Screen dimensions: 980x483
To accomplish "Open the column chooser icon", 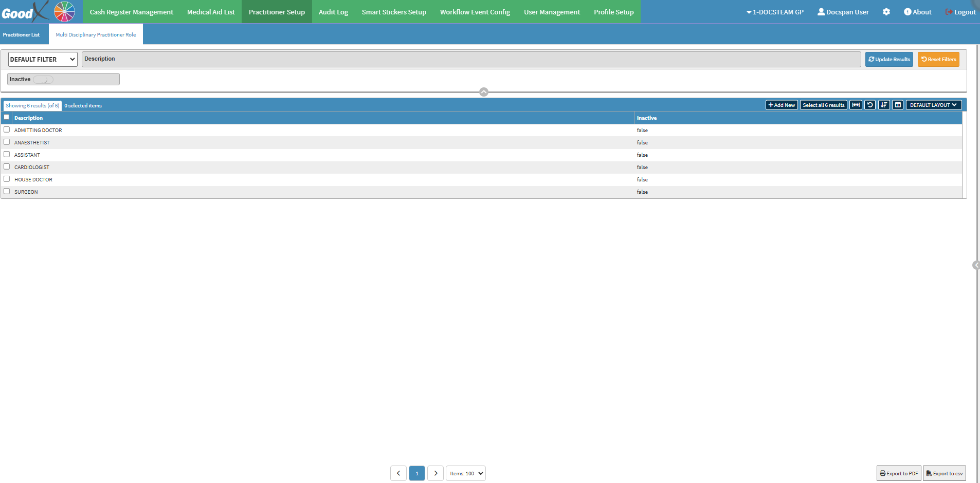I will click(898, 105).
